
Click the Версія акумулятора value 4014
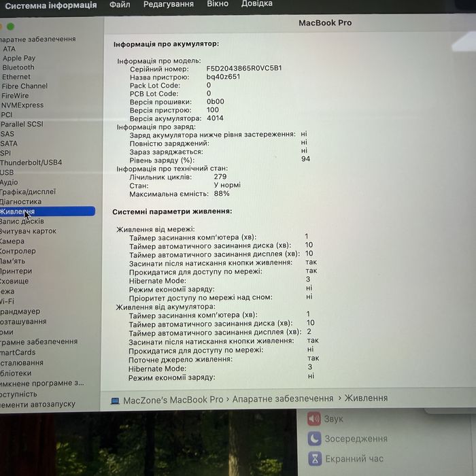[x=215, y=118]
